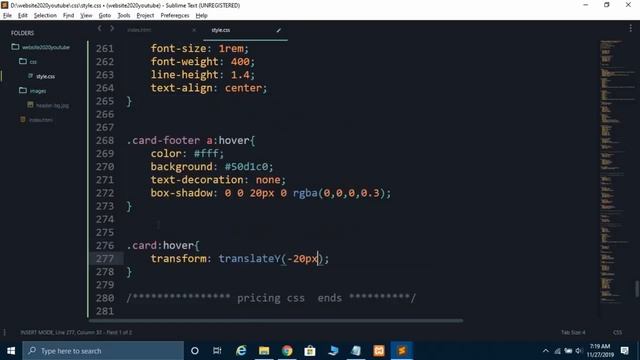Go to next tab with right arrow
Viewport: 640px width, 360px height.
(x=112, y=29)
